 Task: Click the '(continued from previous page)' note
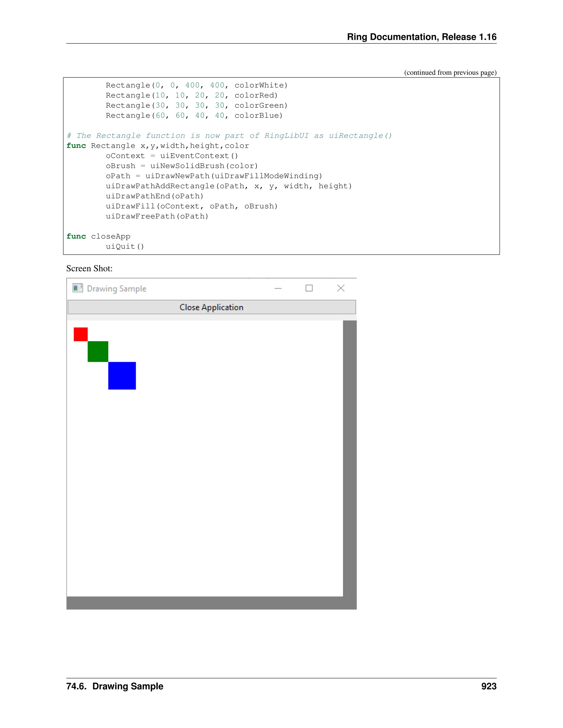(450, 72)
